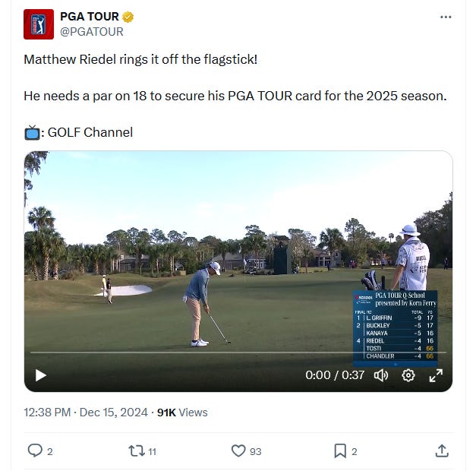Seek along the video progress bar
This screenshot has height=471, width=476.
238,352
